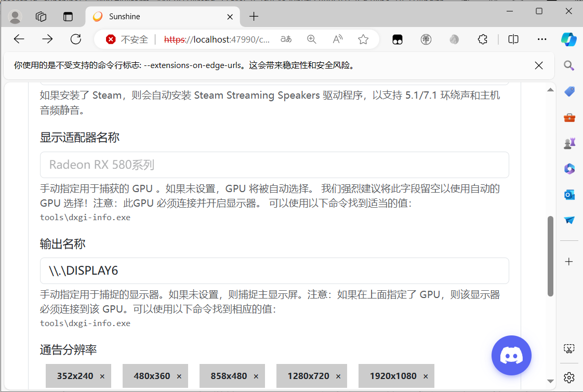
Task: Click the tools\dxgi-info.exe text under output description
Action: [x=85, y=323]
